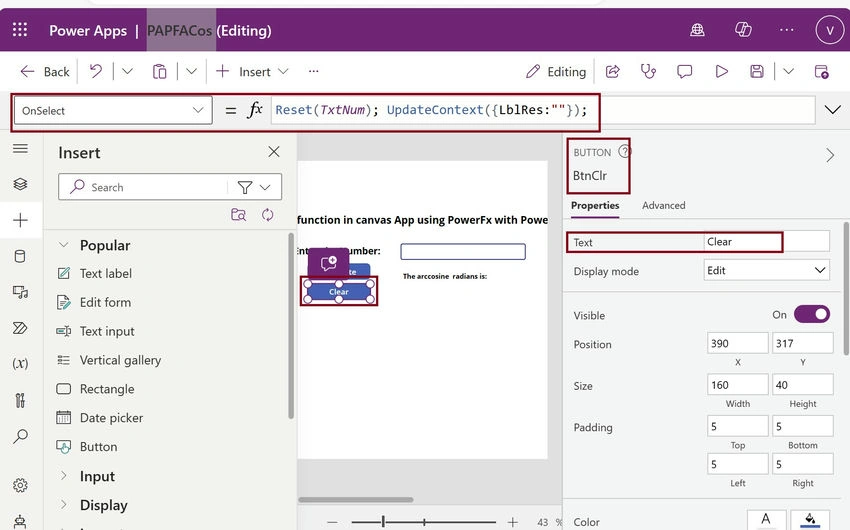Click the Insert panel Search field

click(x=146, y=187)
